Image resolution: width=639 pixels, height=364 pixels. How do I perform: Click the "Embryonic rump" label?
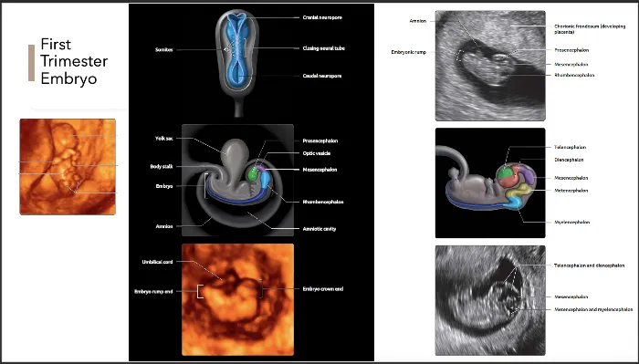click(409, 52)
